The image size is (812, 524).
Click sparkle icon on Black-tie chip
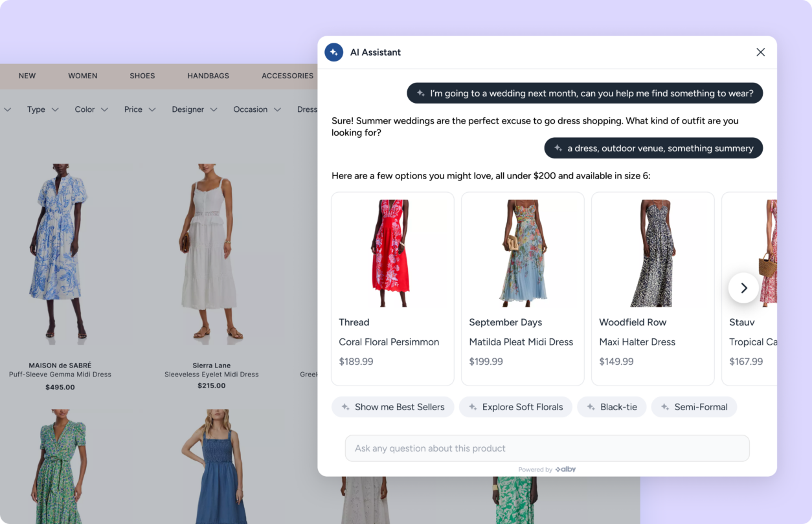591,407
